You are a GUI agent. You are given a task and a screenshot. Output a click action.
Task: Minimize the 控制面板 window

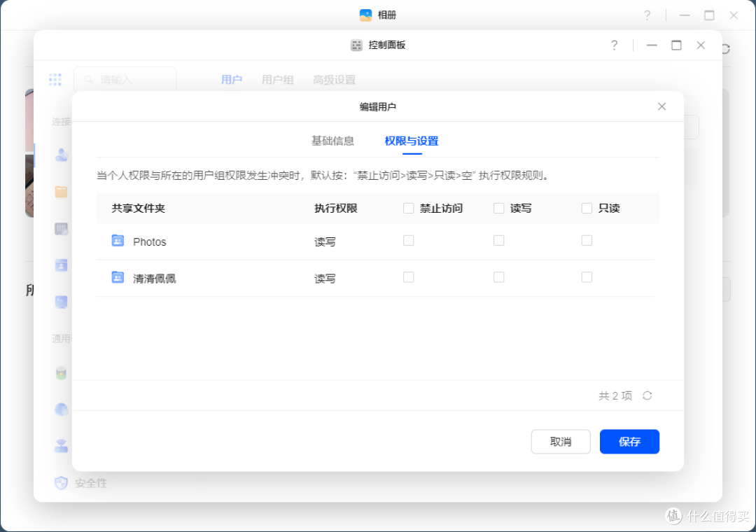652,45
